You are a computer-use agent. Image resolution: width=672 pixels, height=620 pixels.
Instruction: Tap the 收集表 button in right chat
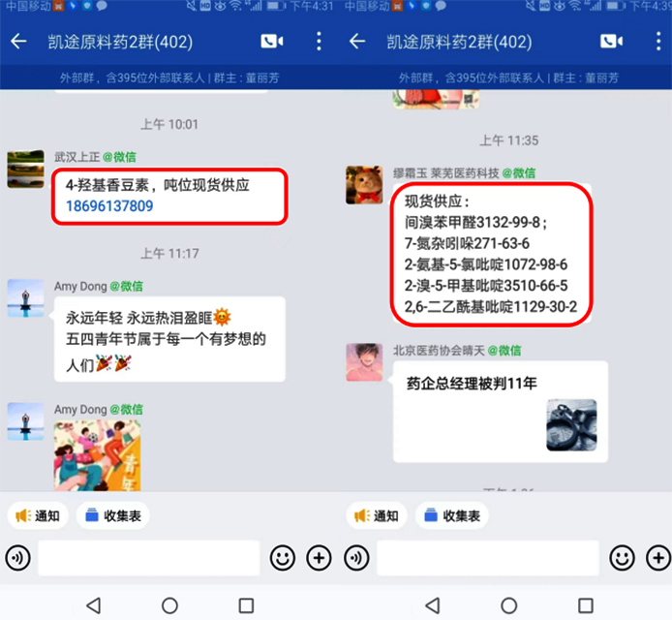tap(452, 515)
